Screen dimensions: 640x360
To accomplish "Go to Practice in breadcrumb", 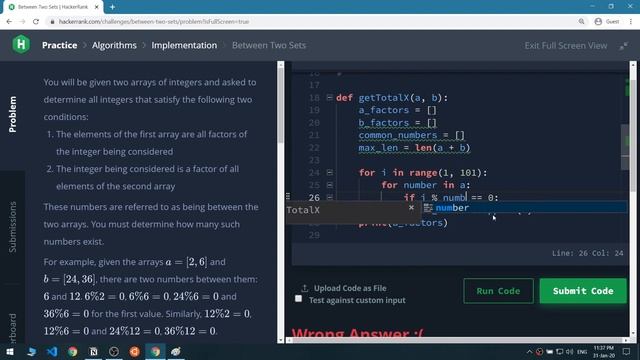I will point(60,45).
